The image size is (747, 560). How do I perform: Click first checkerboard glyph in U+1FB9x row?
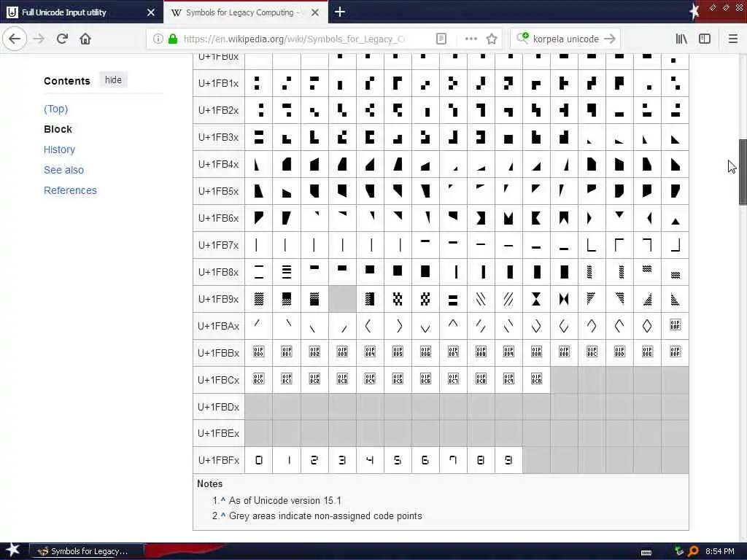point(398,299)
